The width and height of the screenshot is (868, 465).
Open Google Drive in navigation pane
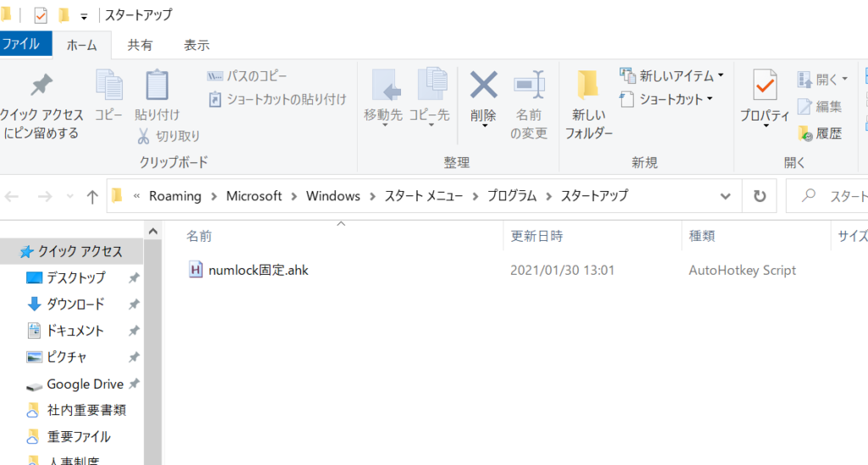pos(86,384)
